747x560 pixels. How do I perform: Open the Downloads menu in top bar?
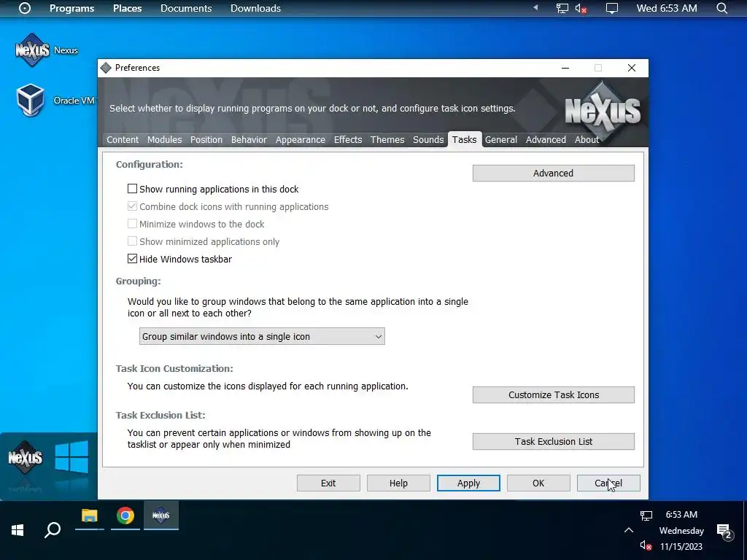[x=255, y=8]
